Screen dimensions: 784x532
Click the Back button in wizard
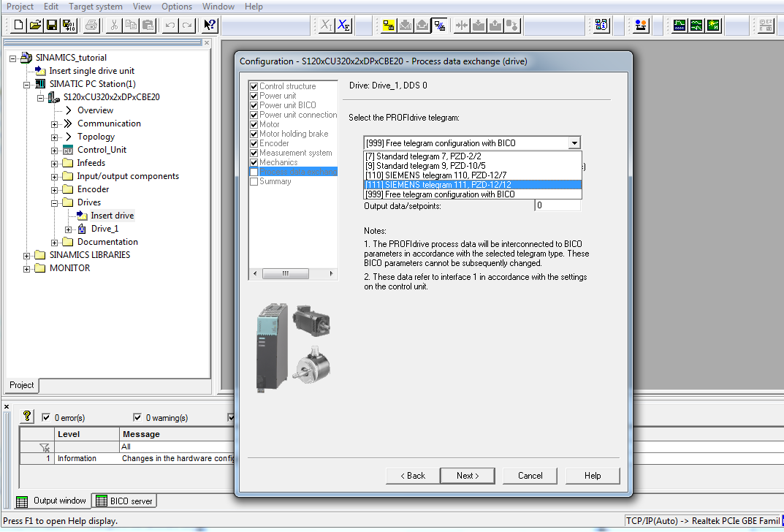click(413, 476)
